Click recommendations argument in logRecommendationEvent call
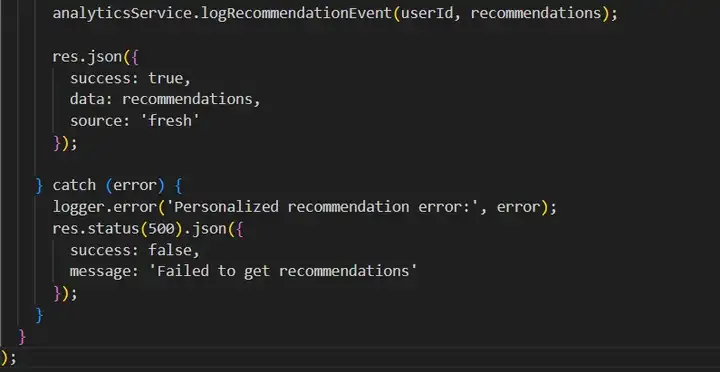 click(x=536, y=13)
